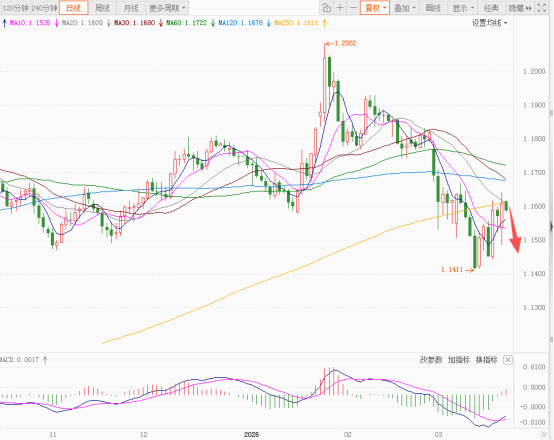
Task: Click the 隐藏 collapse arrows button
Action: pyautogui.click(x=520, y=8)
